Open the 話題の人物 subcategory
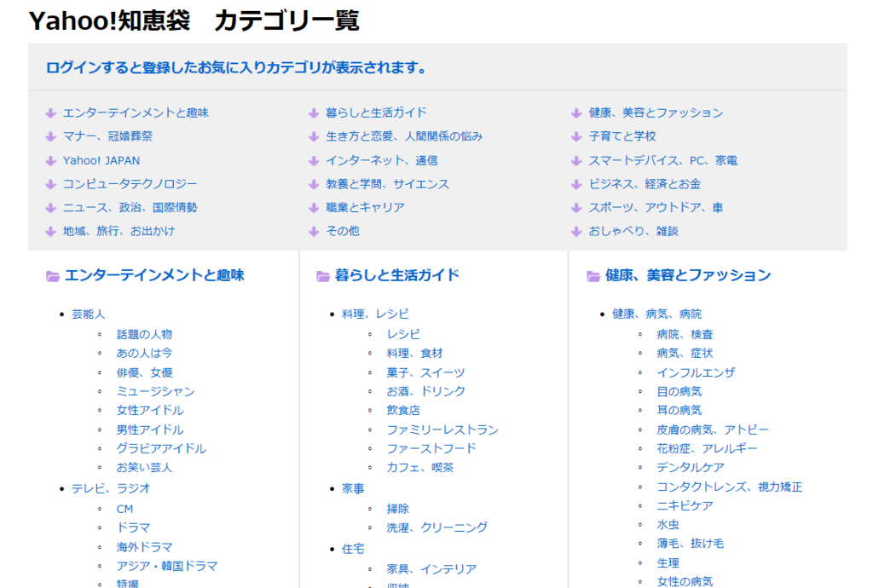The image size is (873, 588). 144,334
